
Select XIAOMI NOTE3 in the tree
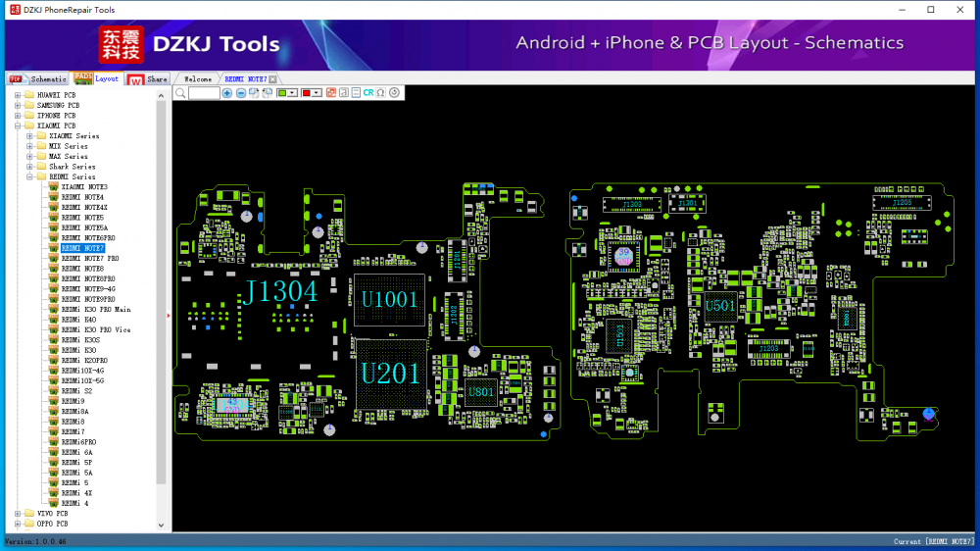(84, 187)
